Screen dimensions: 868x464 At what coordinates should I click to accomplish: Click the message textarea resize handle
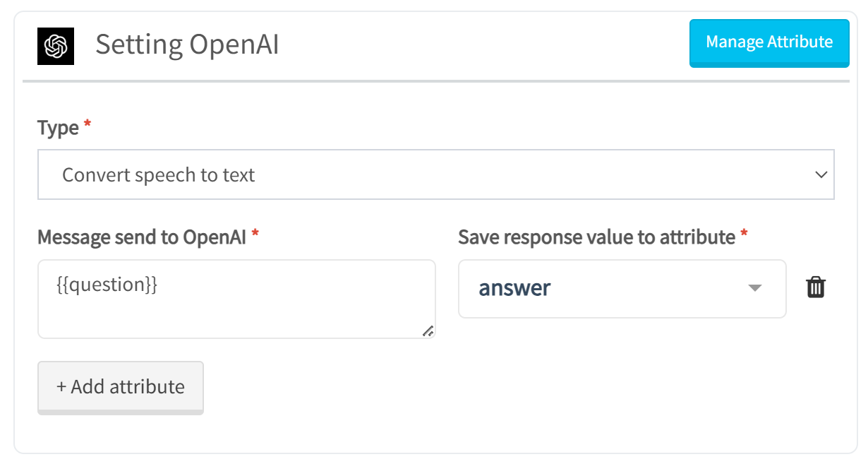428,331
